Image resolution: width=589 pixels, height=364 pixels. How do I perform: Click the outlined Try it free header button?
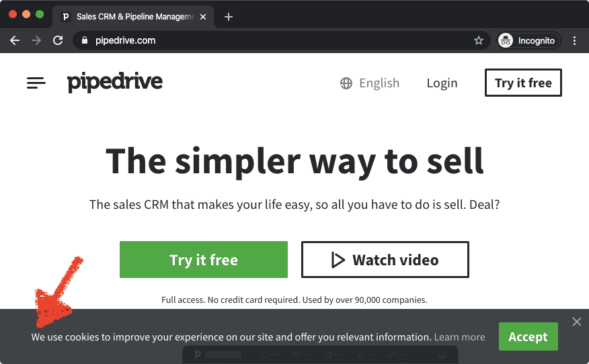(x=523, y=83)
